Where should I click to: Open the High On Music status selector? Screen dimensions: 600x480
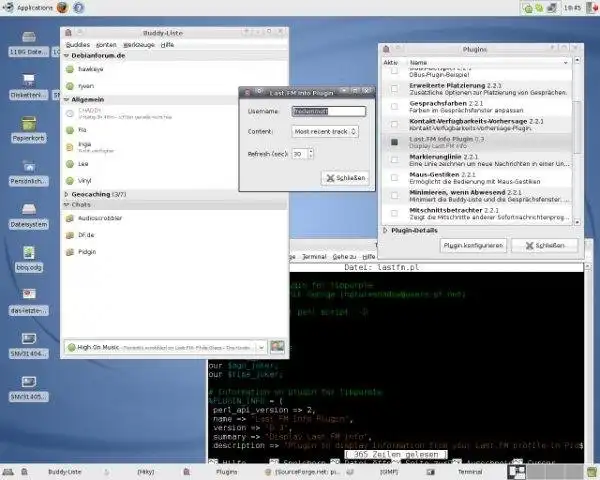(165, 348)
